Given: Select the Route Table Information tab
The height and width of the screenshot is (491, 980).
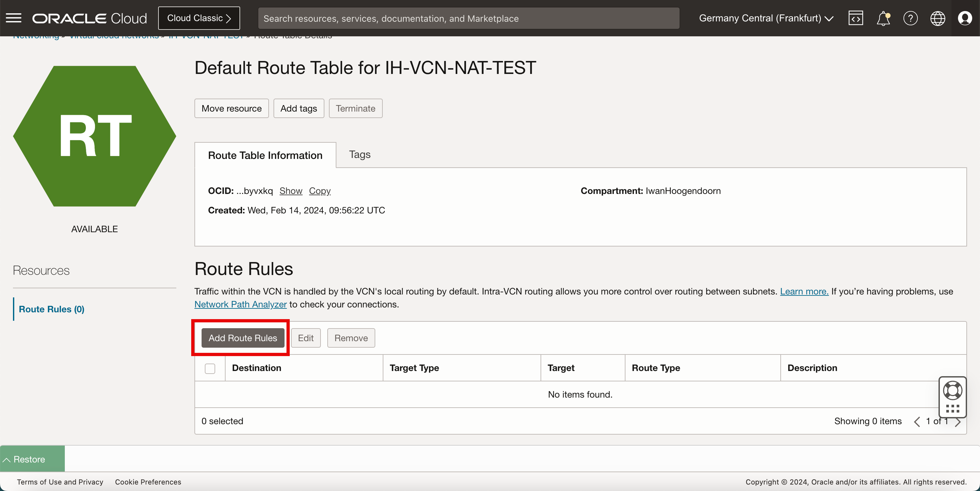Looking at the screenshot, I should 265,155.
